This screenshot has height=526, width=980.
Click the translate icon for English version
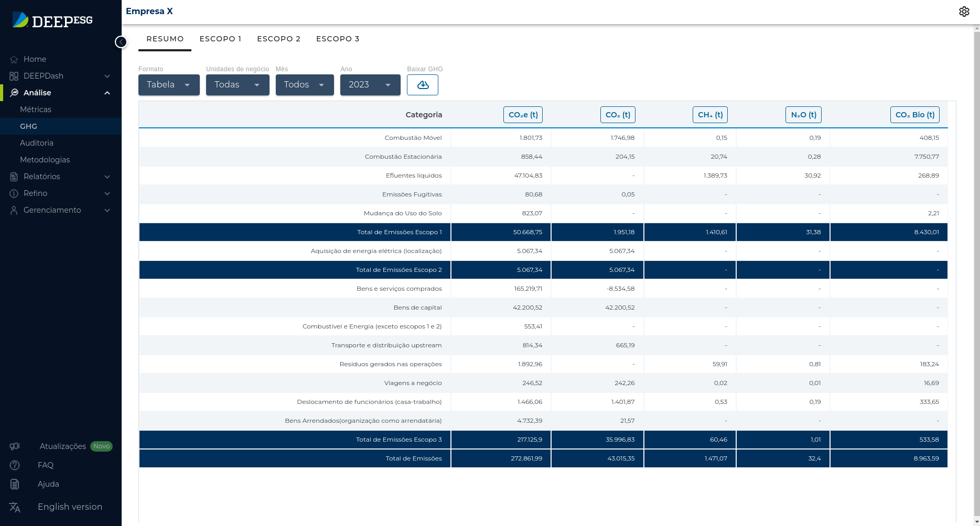(x=15, y=507)
